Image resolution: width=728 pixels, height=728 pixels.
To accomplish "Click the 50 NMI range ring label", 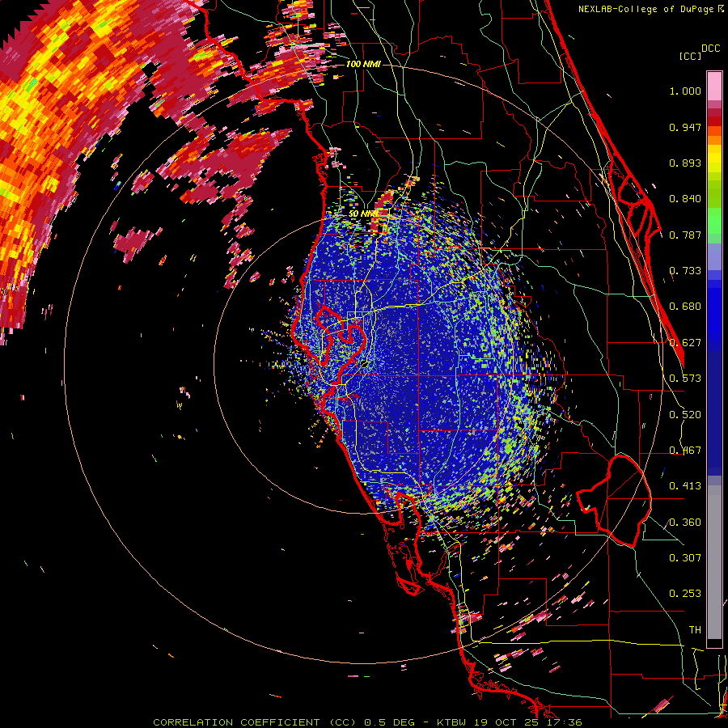I will pyautogui.click(x=362, y=214).
